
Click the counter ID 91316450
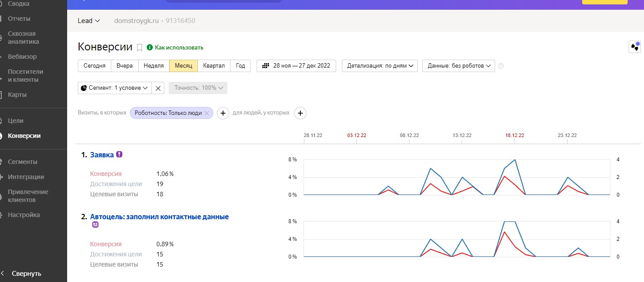click(x=181, y=20)
